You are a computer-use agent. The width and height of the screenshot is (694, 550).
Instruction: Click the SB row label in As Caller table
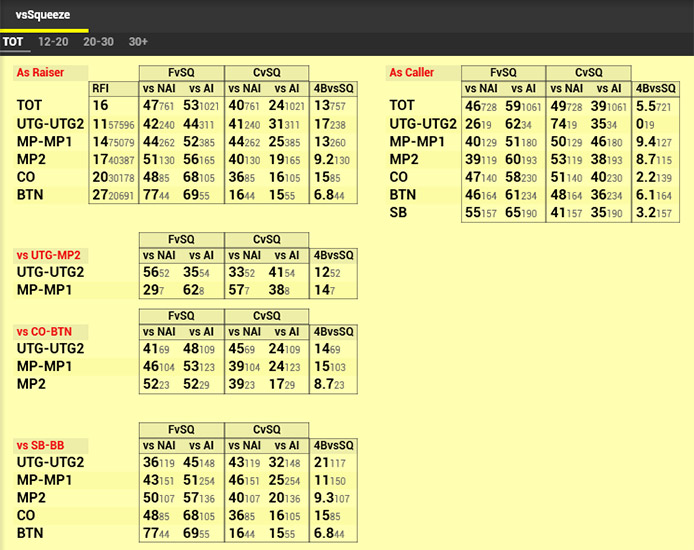pyautogui.click(x=399, y=213)
